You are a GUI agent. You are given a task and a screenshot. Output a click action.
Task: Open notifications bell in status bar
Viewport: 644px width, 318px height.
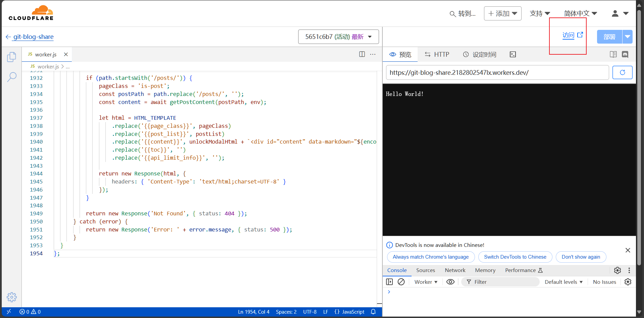point(373,312)
